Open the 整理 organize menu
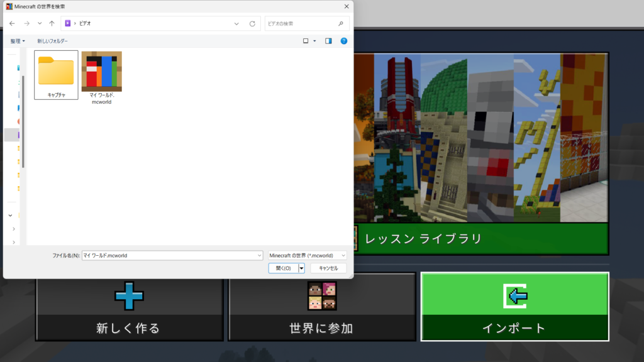Viewport: 644px width, 362px height. (x=18, y=41)
